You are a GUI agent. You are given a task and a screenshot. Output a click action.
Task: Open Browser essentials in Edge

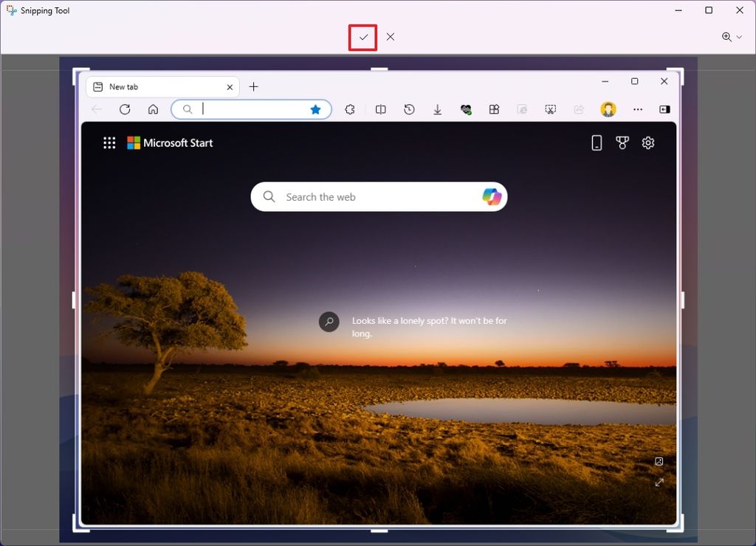tap(466, 109)
